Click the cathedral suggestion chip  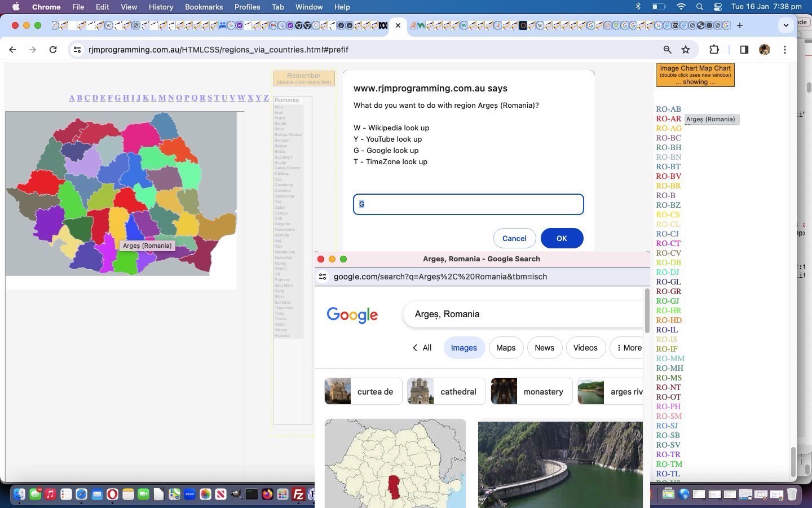pos(446,392)
